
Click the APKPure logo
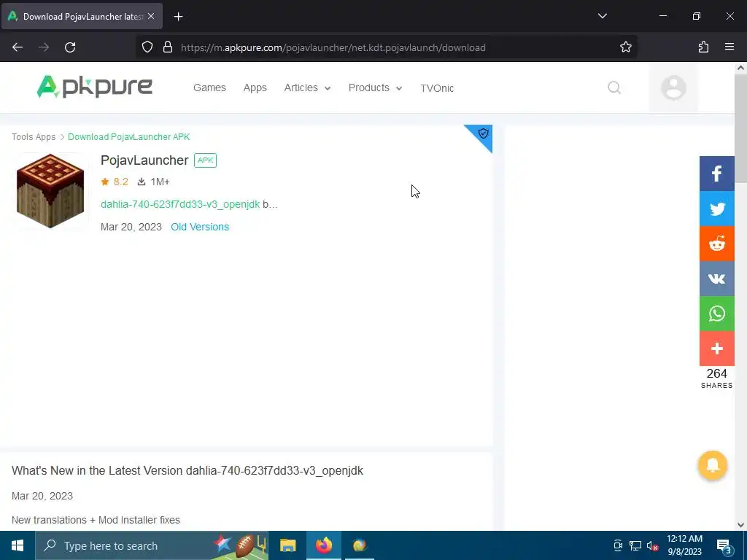[x=95, y=87]
